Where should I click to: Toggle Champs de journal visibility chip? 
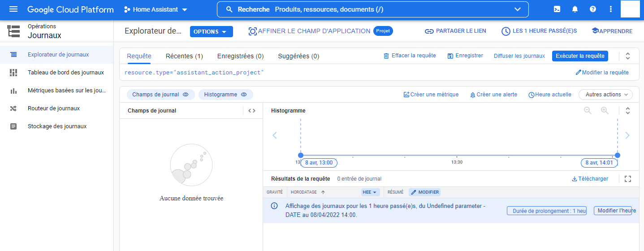[160, 95]
